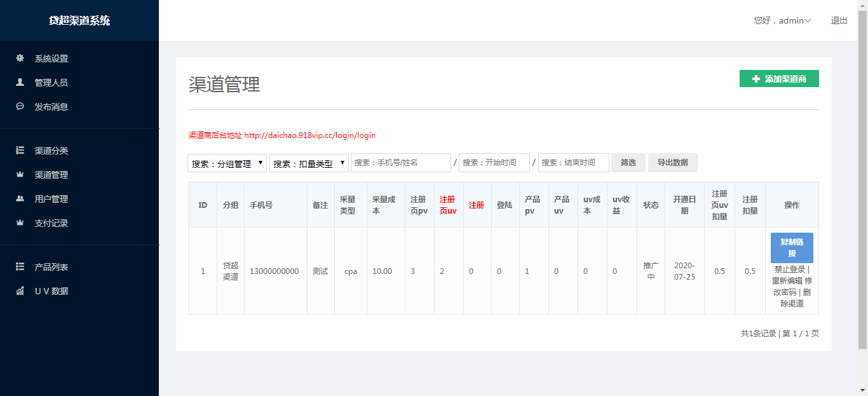
Task: Click the 开始时间 search field
Action: [x=494, y=163]
